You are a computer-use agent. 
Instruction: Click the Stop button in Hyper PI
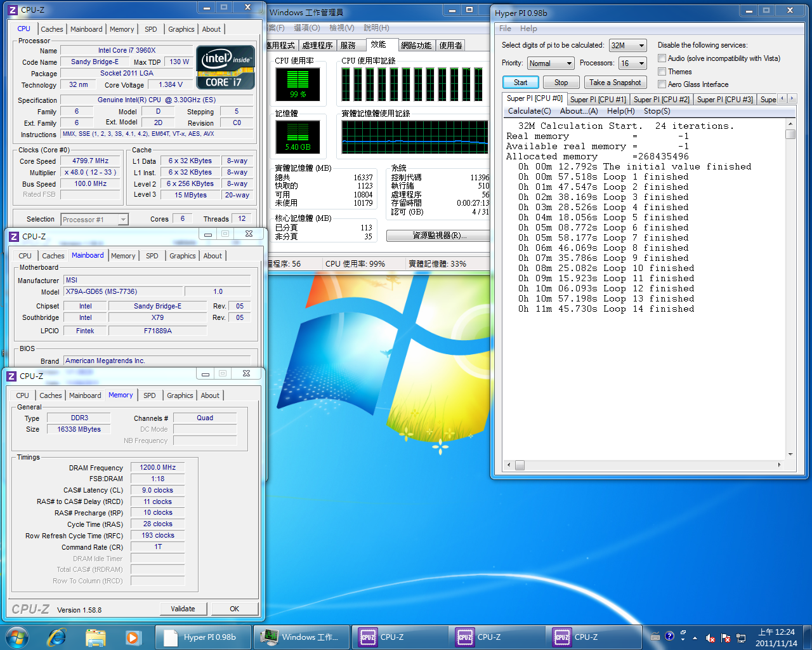pyautogui.click(x=561, y=83)
